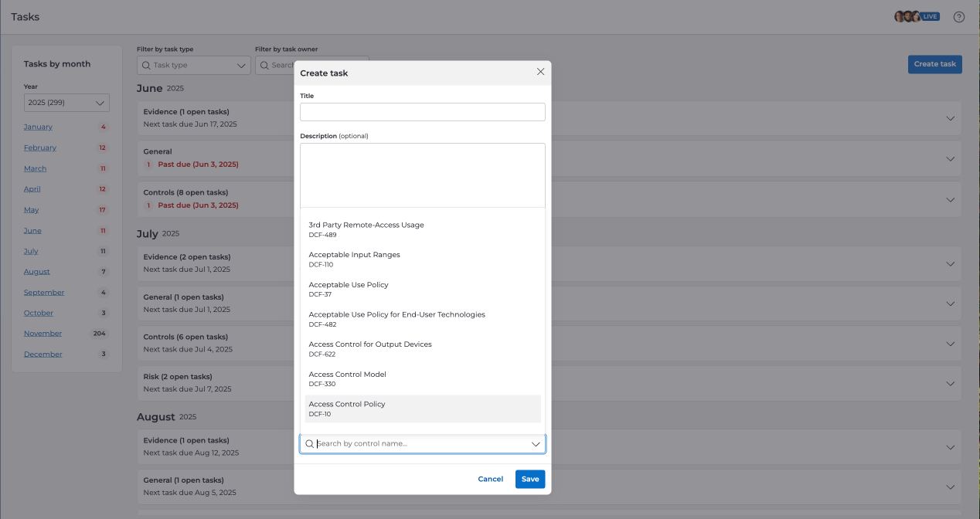Expand June Controls (8 open tasks) row
Screen dimensions: 980x519
click(x=549, y=199)
